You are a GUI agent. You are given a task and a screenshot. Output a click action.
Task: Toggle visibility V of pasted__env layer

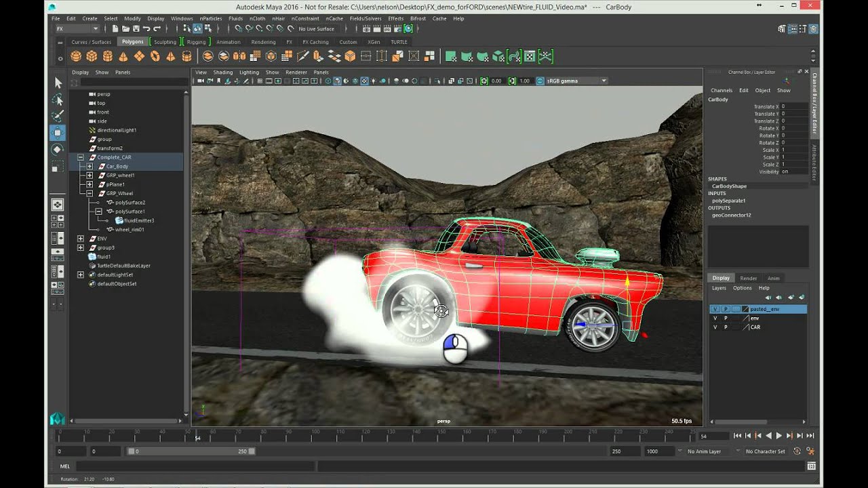(715, 309)
